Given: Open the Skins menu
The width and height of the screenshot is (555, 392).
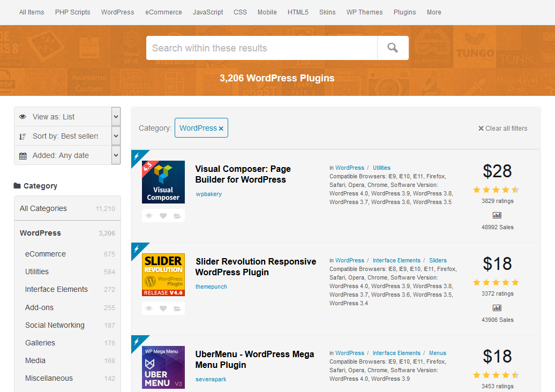Looking at the screenshot, I should click(327, 12).
